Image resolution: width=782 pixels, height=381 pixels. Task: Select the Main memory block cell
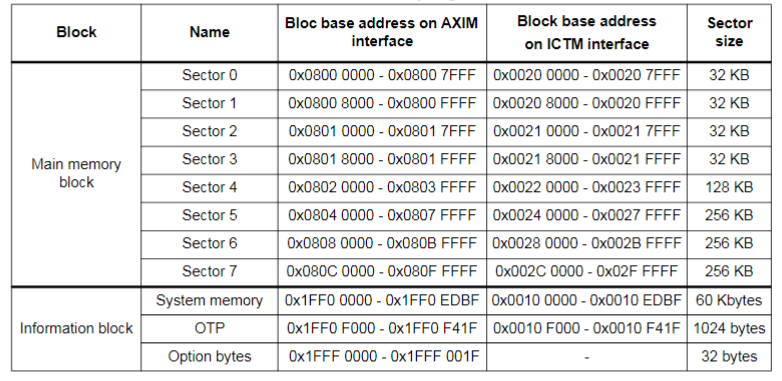tap(76, 173)
